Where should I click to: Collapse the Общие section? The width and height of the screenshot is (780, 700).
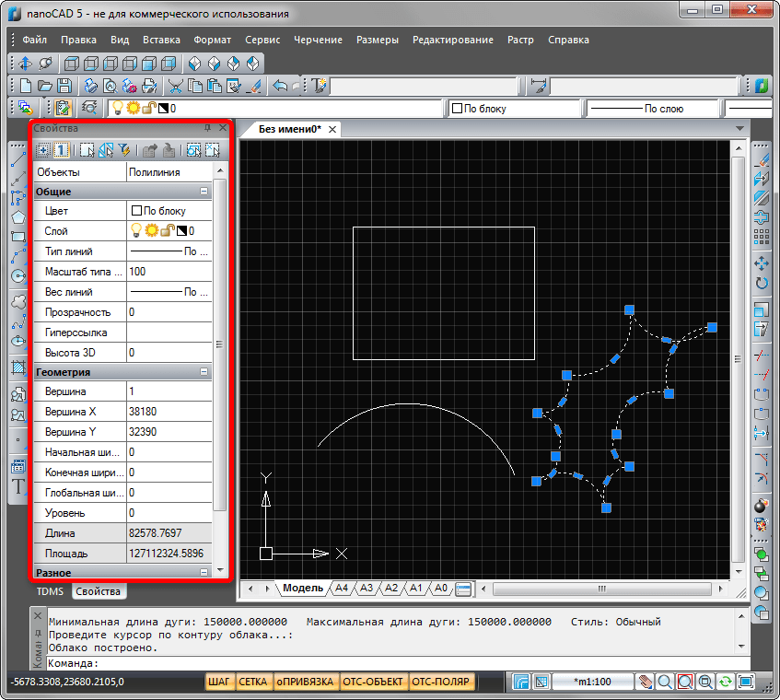(204, 192)
